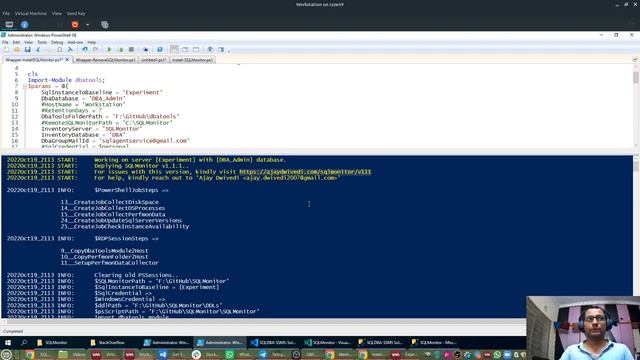Stop execution with the Stop Operation icon
This screenshot has width=640, height=360.
pyautogui.click(x=131, y=49)
